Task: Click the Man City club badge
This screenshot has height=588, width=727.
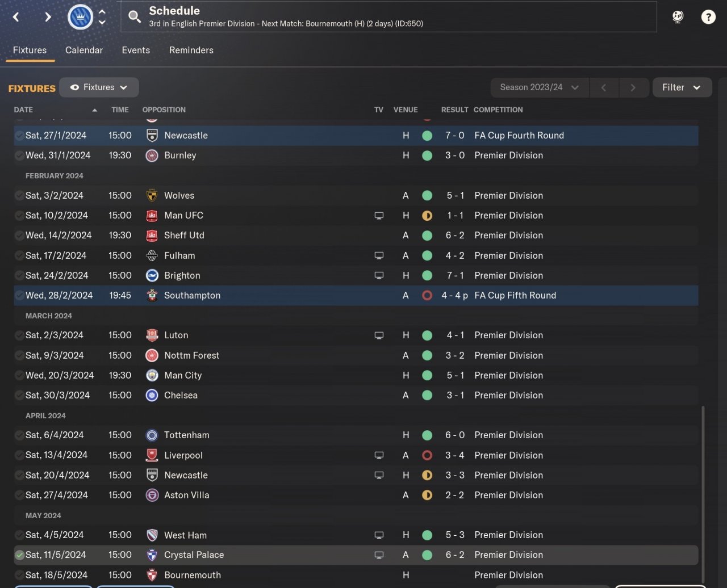Action: point(152,375)
